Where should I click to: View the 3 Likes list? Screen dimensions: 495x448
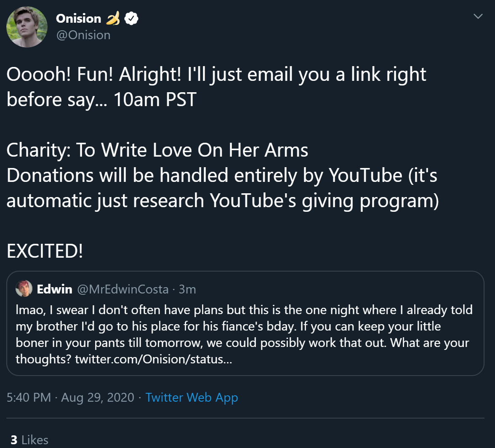[x=29, y=440]
